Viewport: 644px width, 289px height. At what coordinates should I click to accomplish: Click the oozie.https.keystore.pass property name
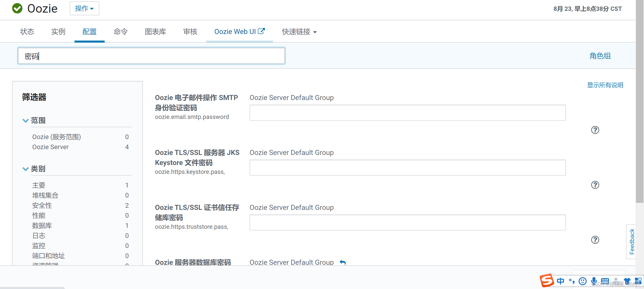coord(190,172)
